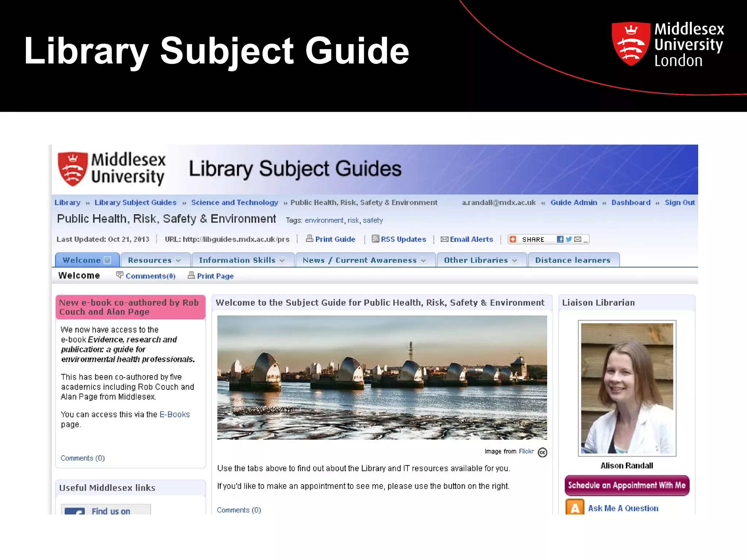Image resolution: width=747 pixels, height=560 pixels.
Task: Click the New e-book co-authored heading
Action: point(129,307)
